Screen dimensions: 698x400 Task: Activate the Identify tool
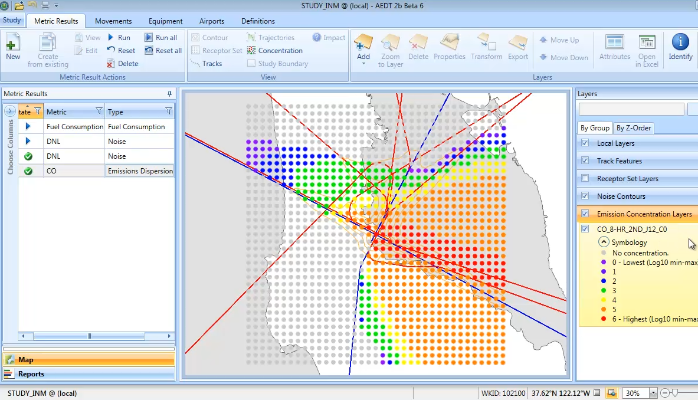pos(680,47)
